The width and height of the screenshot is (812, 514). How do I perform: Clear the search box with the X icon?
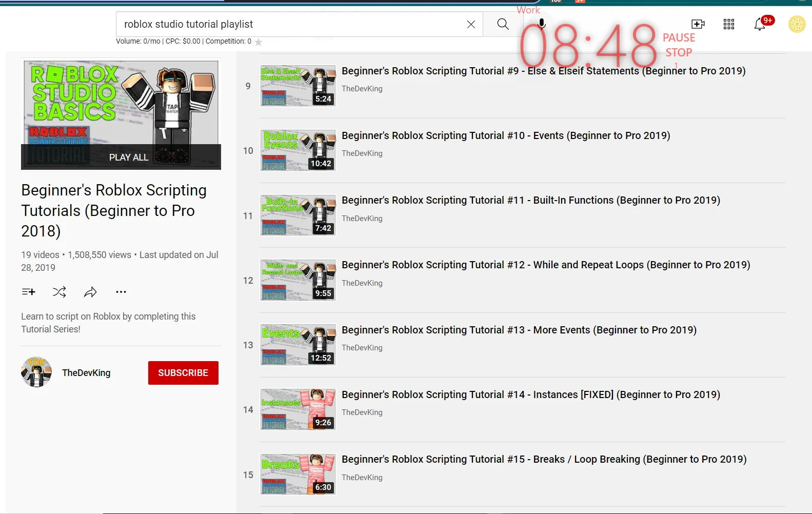pos(471,24)
